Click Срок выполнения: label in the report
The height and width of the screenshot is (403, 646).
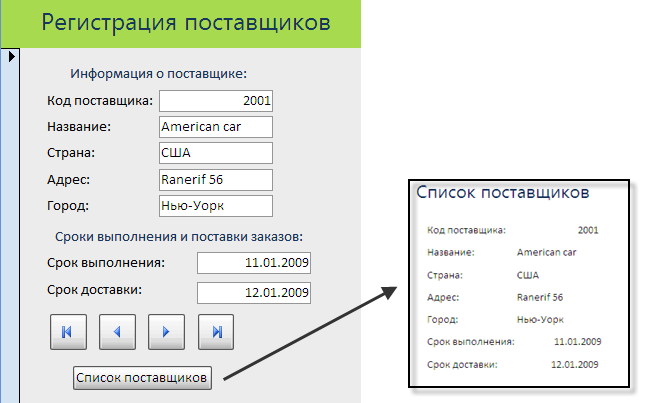tap(471, 342)
